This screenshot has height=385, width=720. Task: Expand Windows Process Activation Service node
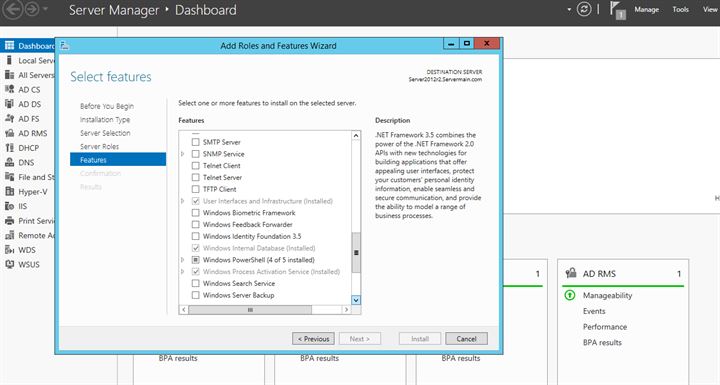coord(183,272)
